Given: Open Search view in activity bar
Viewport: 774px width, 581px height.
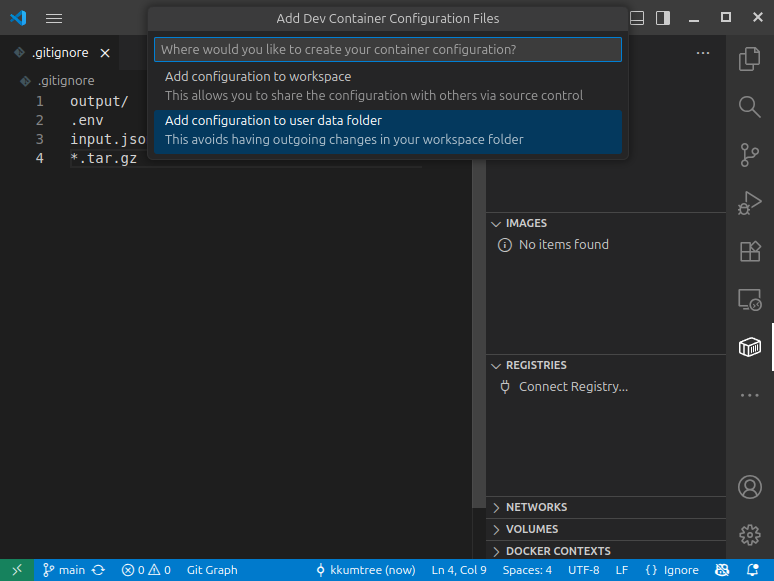Looking at the screenshot, I should click(749, 107).
